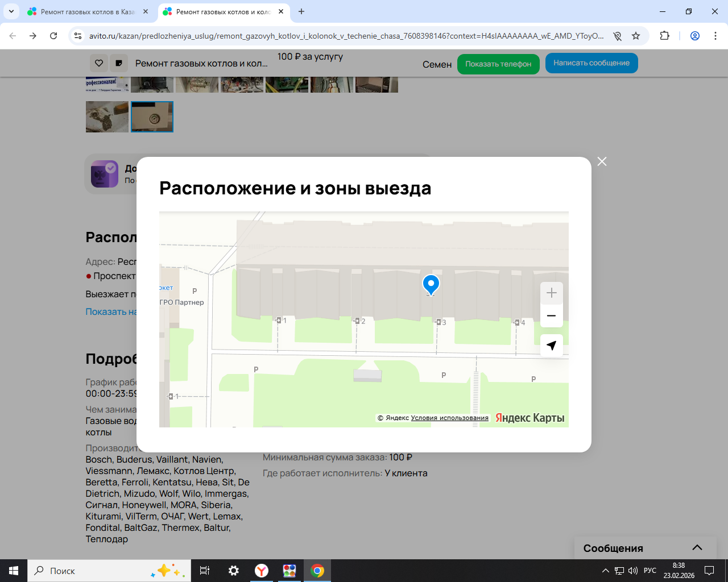Viewport: 728px width, 582px height.
Task: Open a new browser tab
Action: [301, 11]
